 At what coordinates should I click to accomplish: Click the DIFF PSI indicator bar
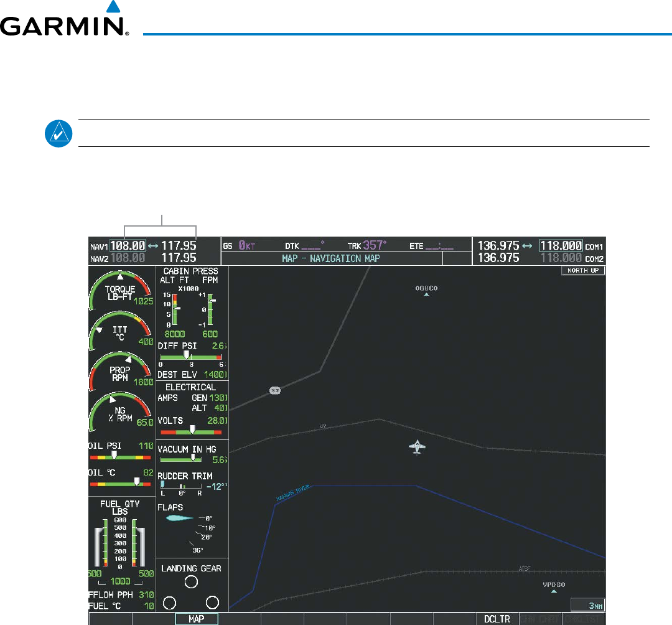191,357
